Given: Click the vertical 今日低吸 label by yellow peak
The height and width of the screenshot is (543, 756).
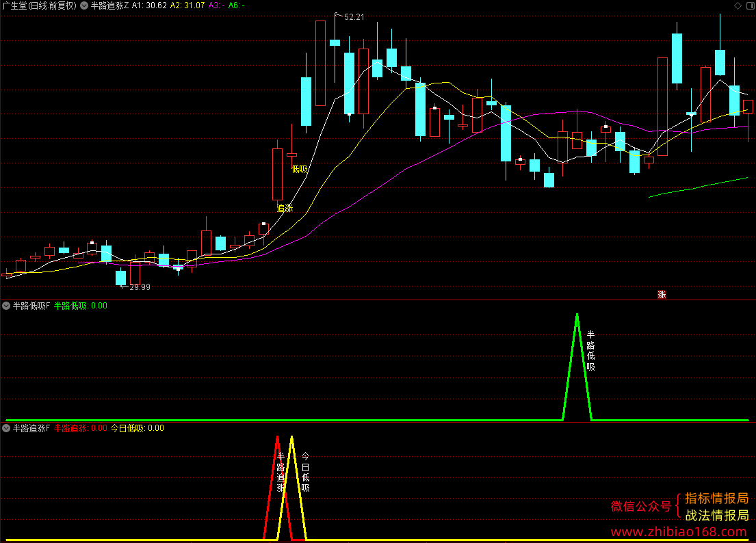Looking at the screenshot, I should pos(305,472).
